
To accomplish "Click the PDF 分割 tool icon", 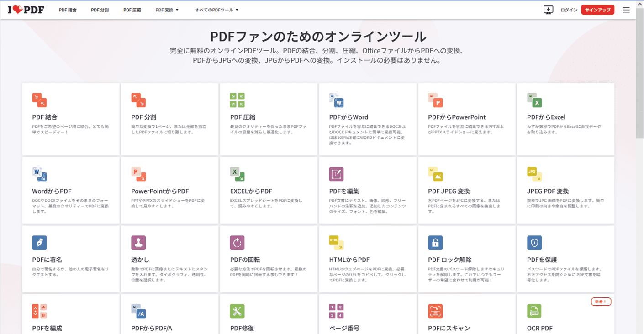I will tap(138, 100).
